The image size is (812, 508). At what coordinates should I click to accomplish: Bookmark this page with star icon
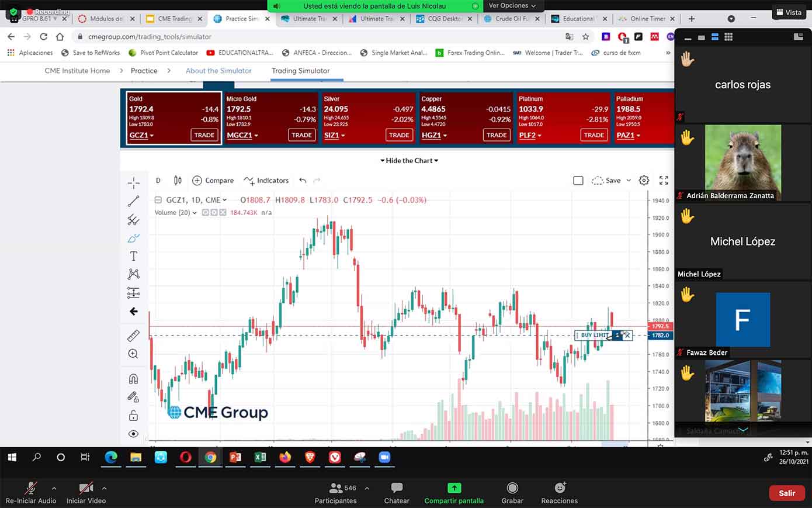[585, 36]
